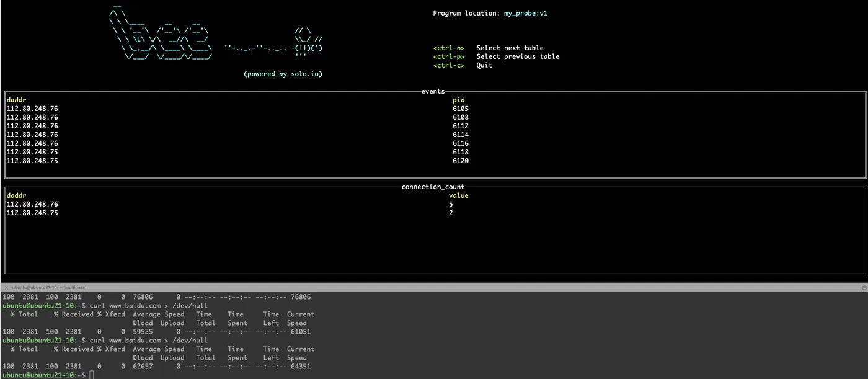Click the pid column header
This screenshot has height=379, width=868.
[x=458, y=100]
